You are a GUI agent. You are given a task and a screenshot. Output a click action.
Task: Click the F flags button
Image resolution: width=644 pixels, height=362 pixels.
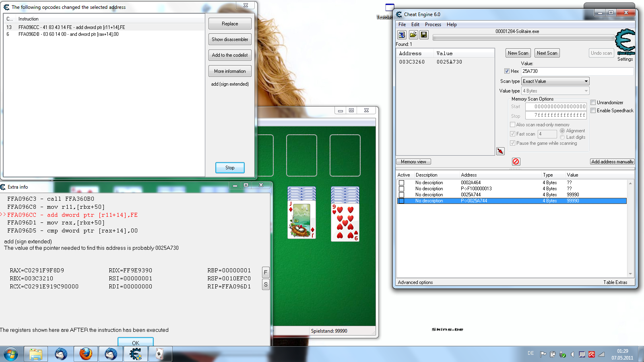(x=266, y=272)
